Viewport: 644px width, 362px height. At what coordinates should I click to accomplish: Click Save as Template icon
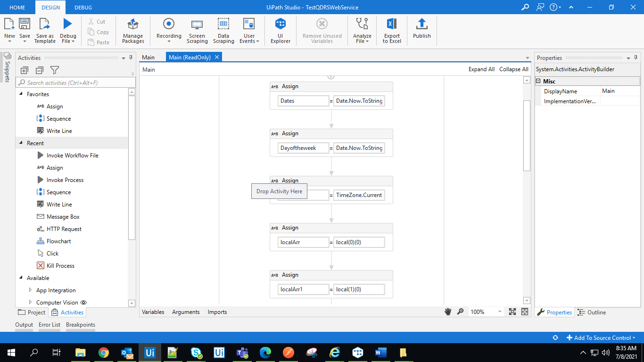pos(45,25)
